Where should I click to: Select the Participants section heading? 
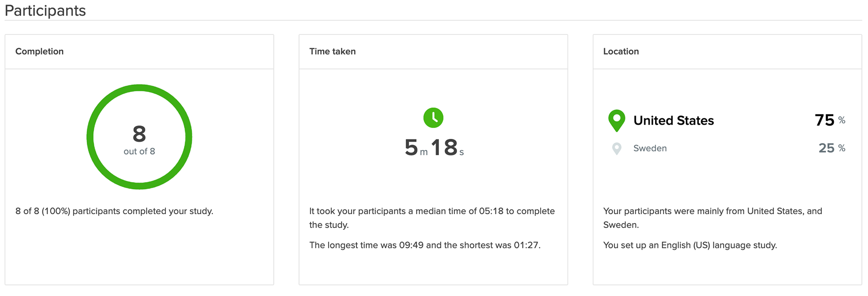click(x=45, y=10)
